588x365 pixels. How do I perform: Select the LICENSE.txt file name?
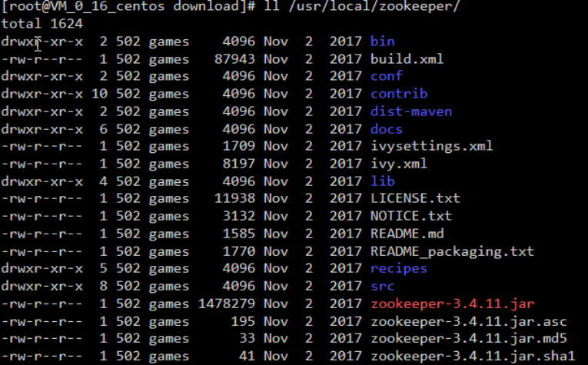pos(415,197)
